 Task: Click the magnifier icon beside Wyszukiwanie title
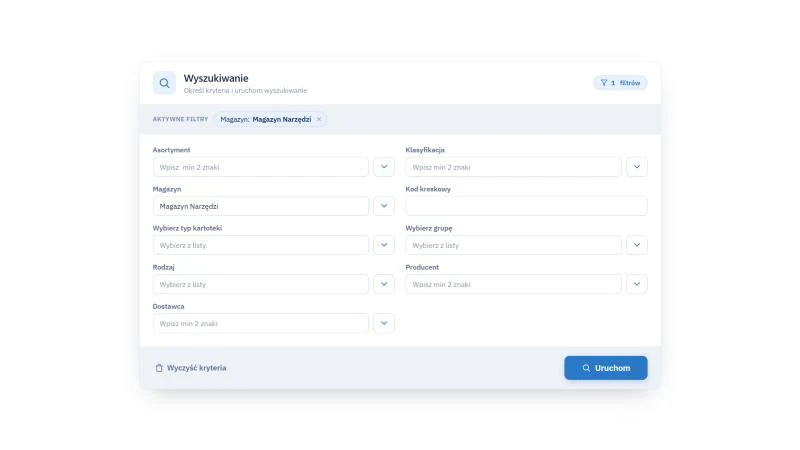click(x=164, y=83)
